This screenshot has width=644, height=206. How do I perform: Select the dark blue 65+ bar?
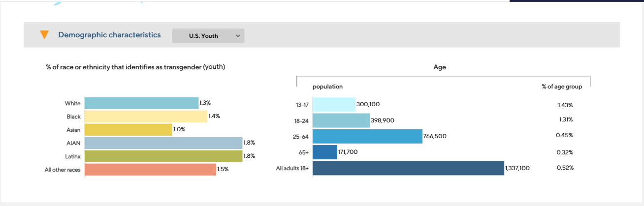325,152
